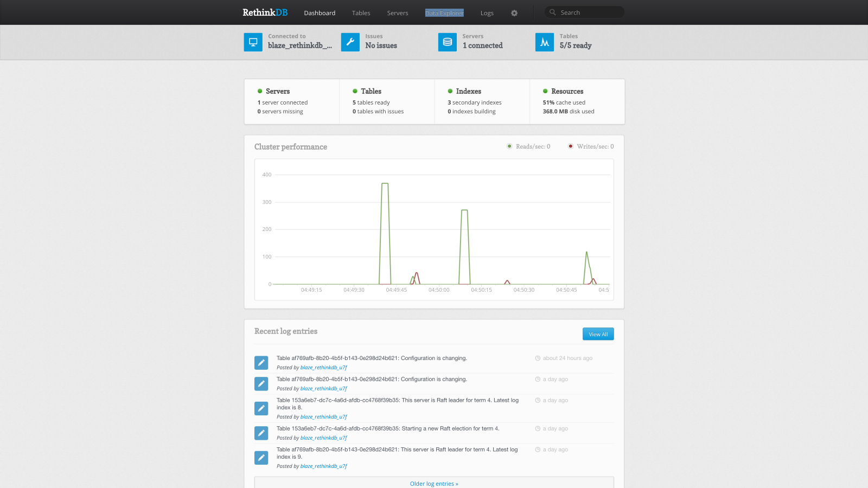Viewport: 868px width, 488px height.
Task: Click the tallest green peak in the chart
Action: pos(385,184)
